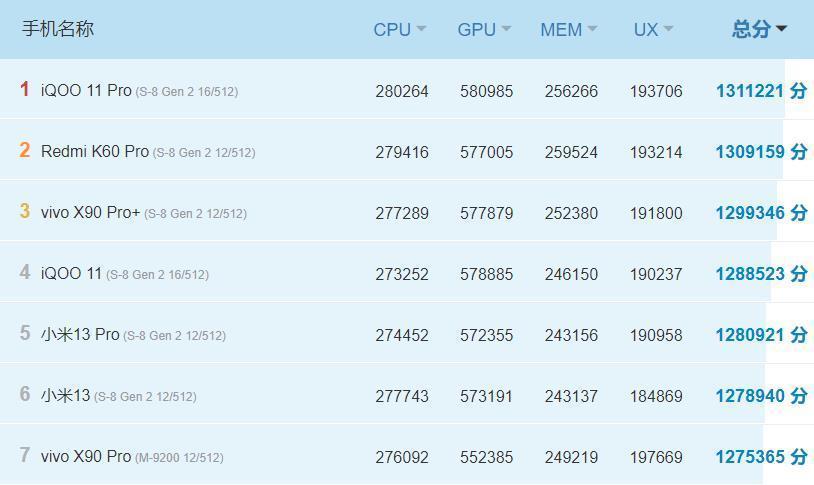Click the GPU sort arrow

[x=506, y=29]
